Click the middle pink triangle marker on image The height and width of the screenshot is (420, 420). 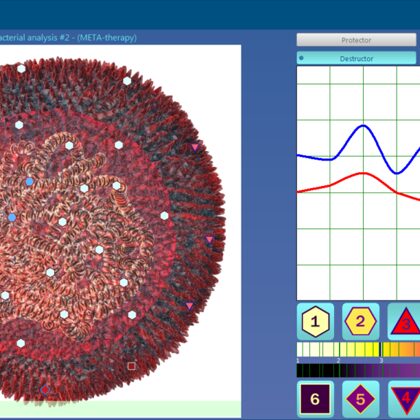tap(209, 239)
